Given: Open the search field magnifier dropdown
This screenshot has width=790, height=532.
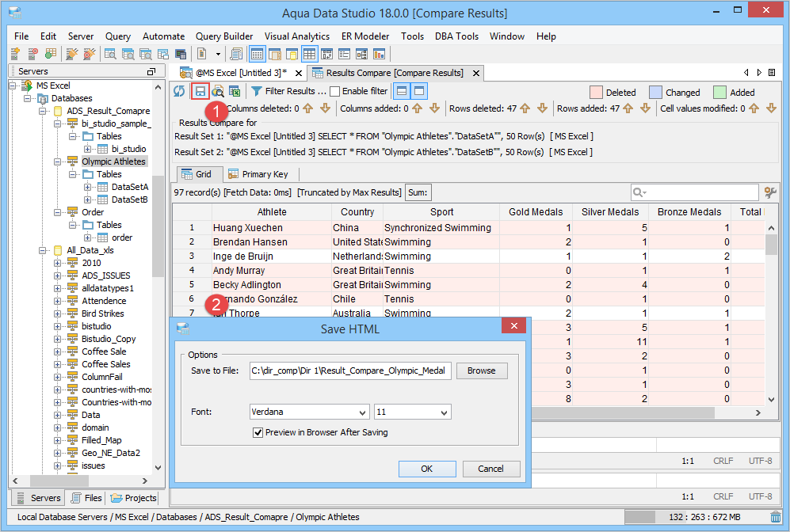Looking at the screenshot, I should [x=640, y=192].
